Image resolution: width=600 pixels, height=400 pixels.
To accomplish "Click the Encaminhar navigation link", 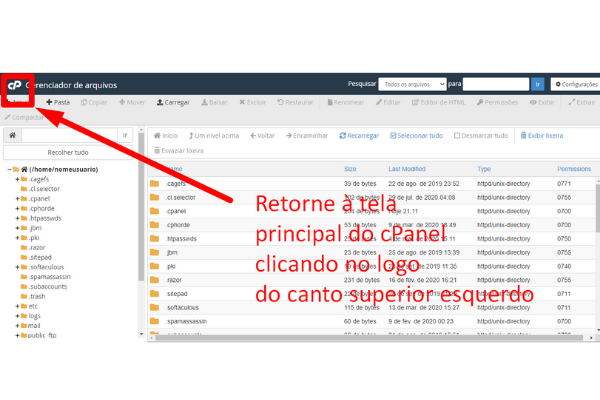I will click(307, 136).
